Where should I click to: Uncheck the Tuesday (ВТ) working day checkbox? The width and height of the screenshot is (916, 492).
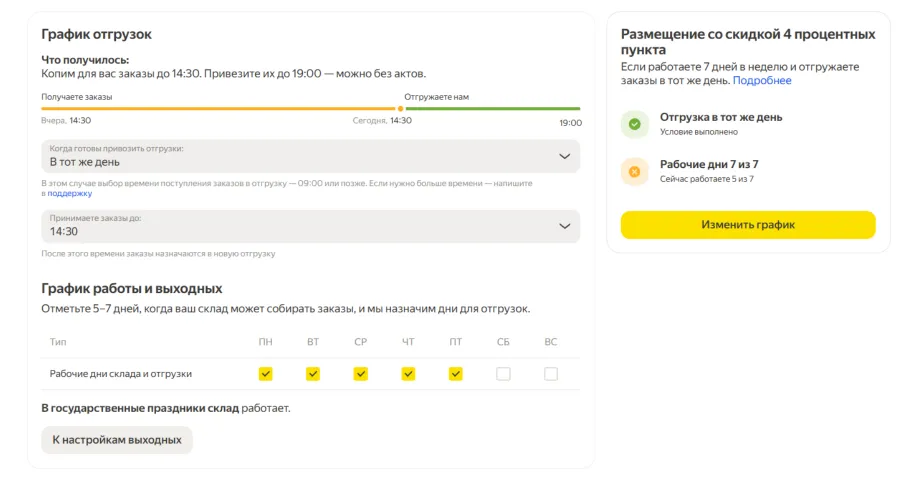coord(313,374)
